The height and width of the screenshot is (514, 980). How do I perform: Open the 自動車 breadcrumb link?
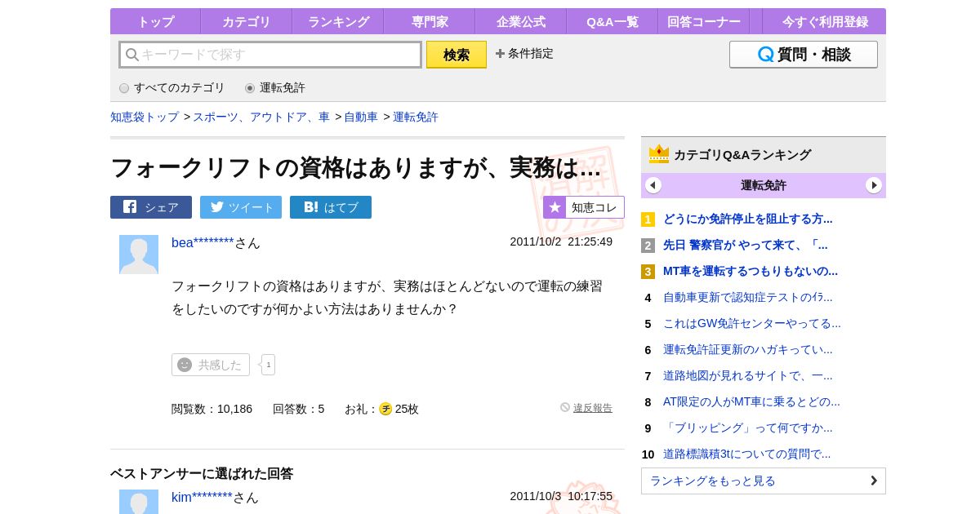[x=361, y=117]
